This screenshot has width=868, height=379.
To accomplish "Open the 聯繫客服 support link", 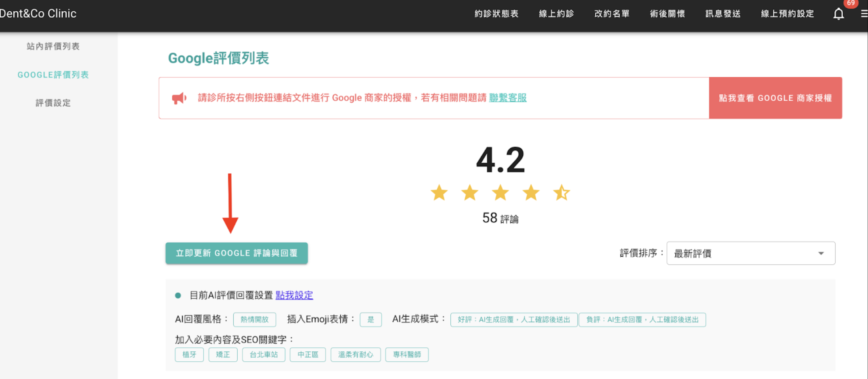I will tap(508, 98).
